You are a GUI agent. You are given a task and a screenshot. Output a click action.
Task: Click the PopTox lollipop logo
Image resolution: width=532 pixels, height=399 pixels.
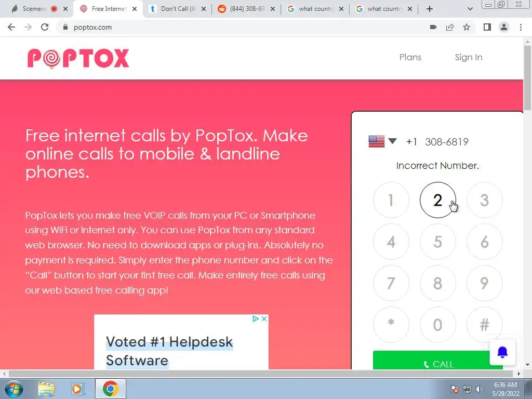(78, 58)
